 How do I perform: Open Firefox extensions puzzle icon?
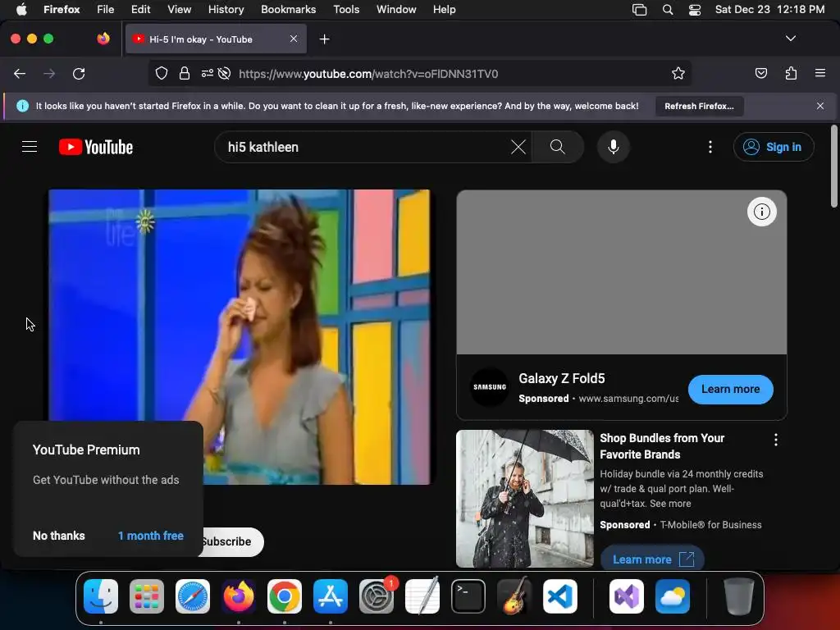791,73
